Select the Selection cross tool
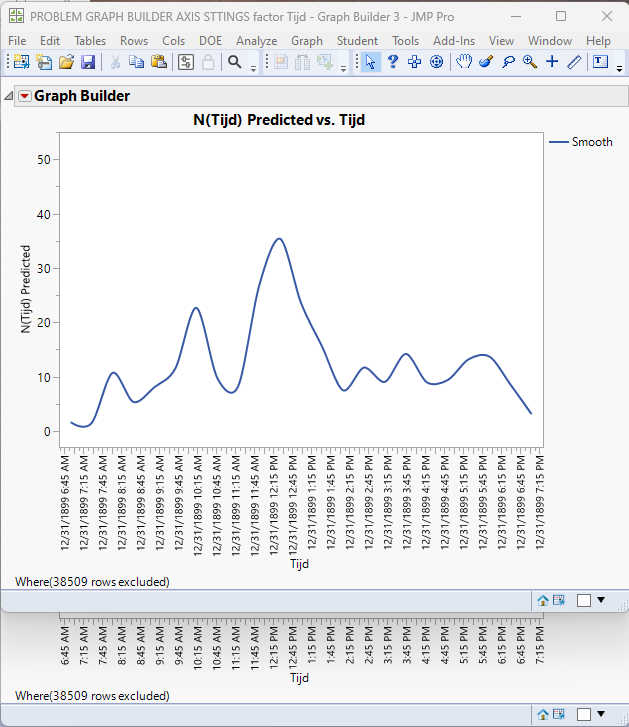Image resolution: width=629 pixels, height=727 pixels. pos(414,62)
